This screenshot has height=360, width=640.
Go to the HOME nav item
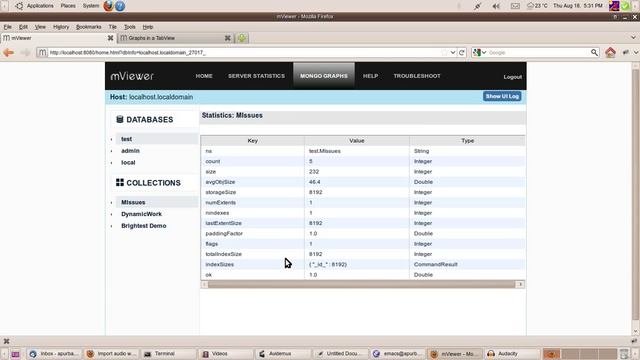click(x=204, y=76)
